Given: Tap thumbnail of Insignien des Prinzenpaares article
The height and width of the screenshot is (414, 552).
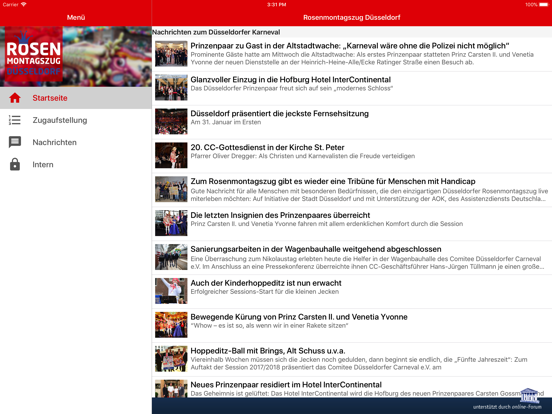Looking at the screenshot, I should coord(171,223).
